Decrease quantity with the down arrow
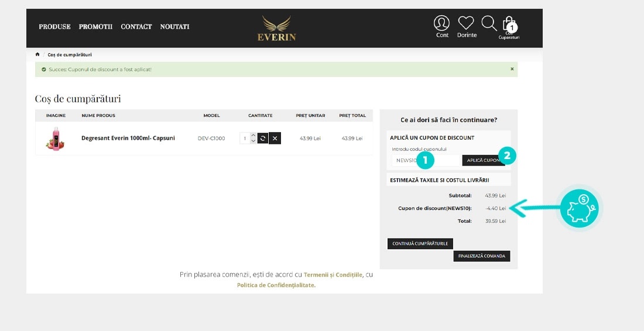Viewport: 644px width, 331px height. (253, 141)
